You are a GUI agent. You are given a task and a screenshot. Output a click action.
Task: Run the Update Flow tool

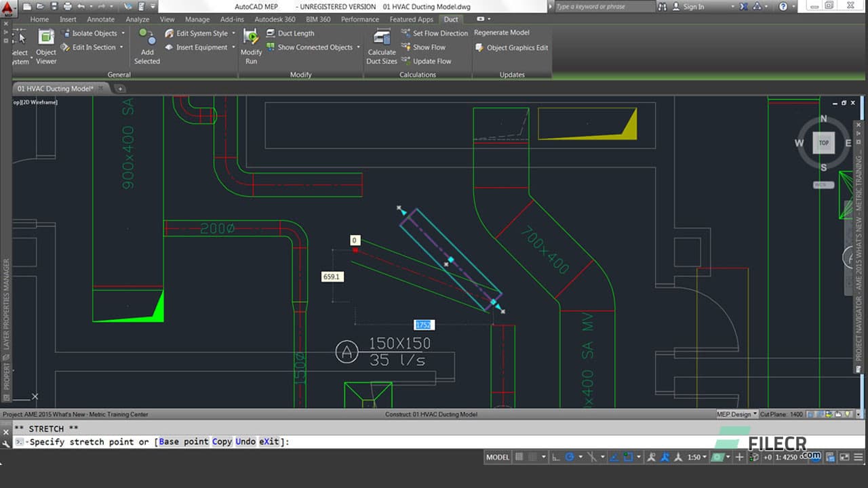coord(429,61)
